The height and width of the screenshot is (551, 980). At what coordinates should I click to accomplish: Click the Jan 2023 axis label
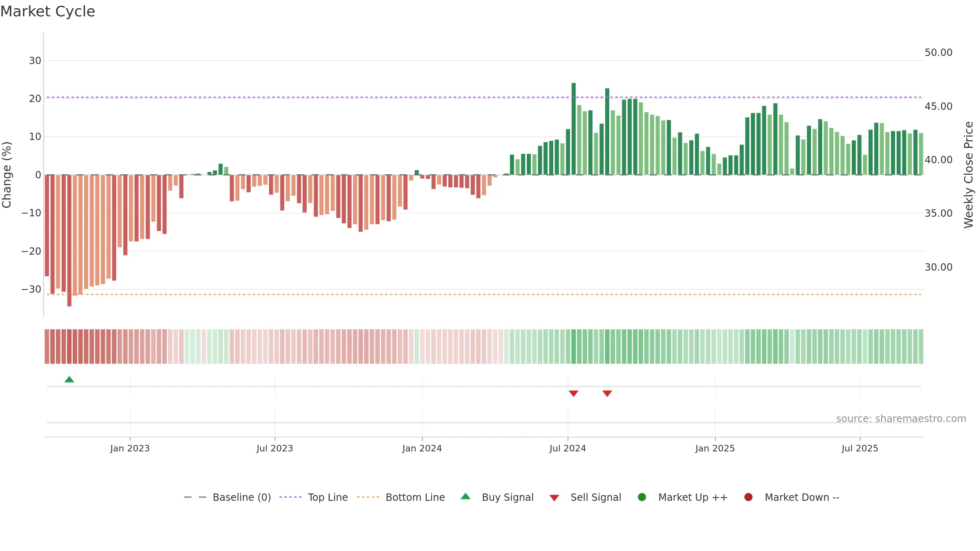coord(130,448)
